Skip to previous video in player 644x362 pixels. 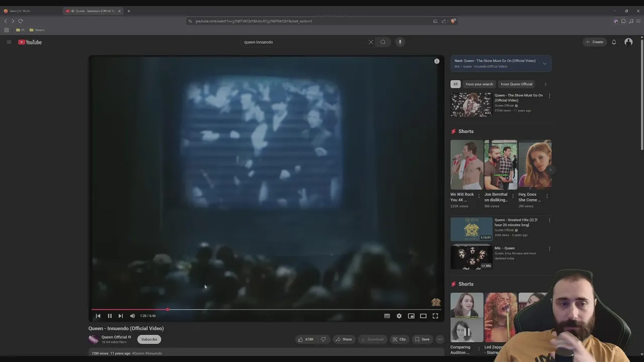point(98,316)
